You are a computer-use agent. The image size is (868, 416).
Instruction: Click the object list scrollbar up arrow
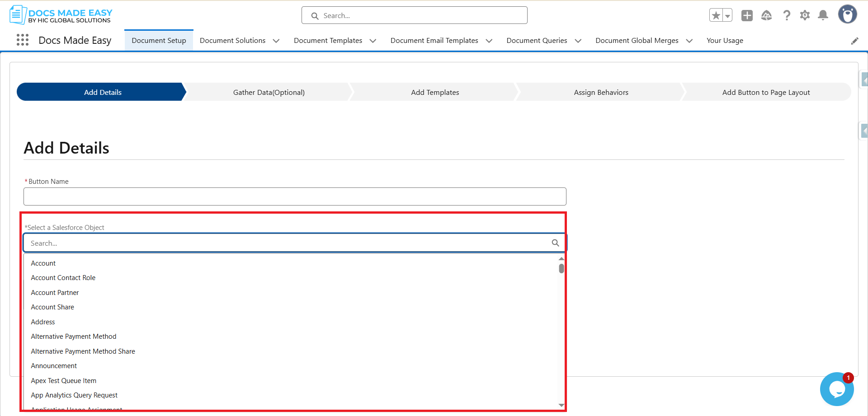(x=561, y=259)
